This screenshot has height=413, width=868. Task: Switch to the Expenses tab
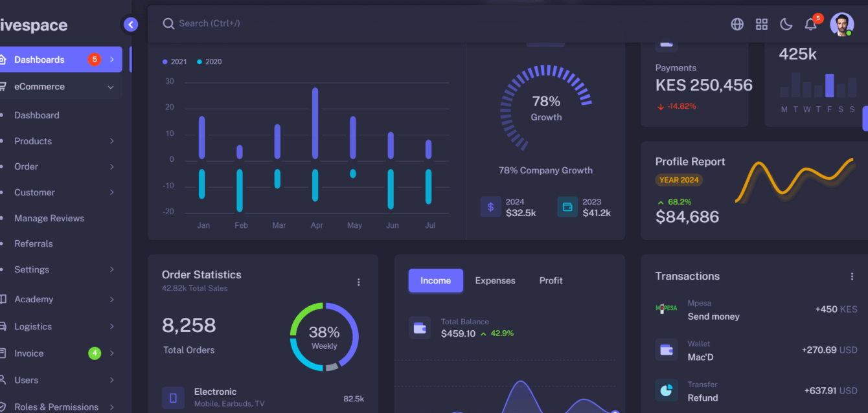(495, 280)
